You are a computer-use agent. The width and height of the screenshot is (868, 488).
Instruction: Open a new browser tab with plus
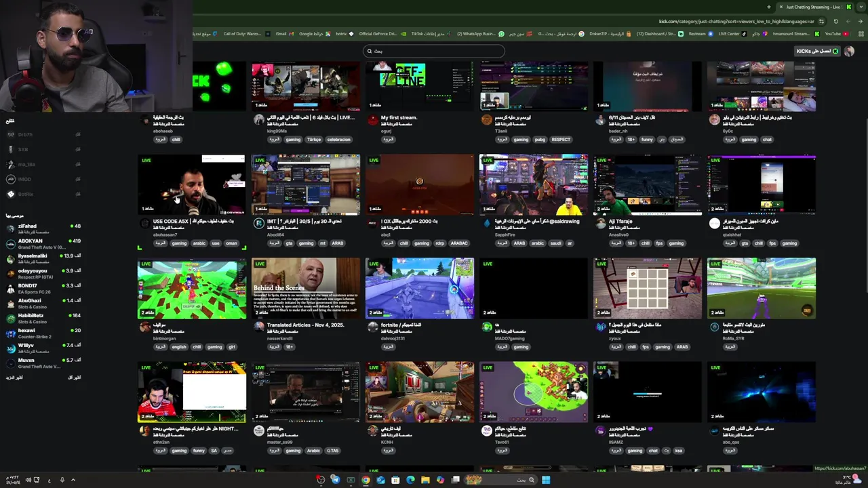pyautogui.click(x=769, y=7)
